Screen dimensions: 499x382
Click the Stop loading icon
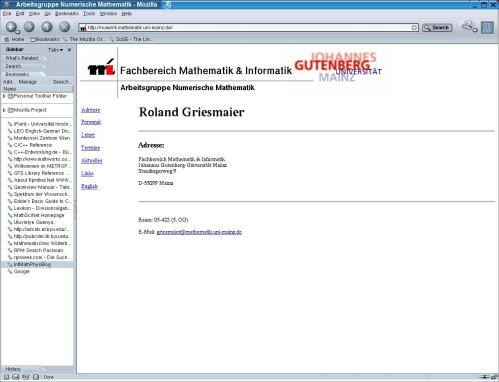[65, 27]
